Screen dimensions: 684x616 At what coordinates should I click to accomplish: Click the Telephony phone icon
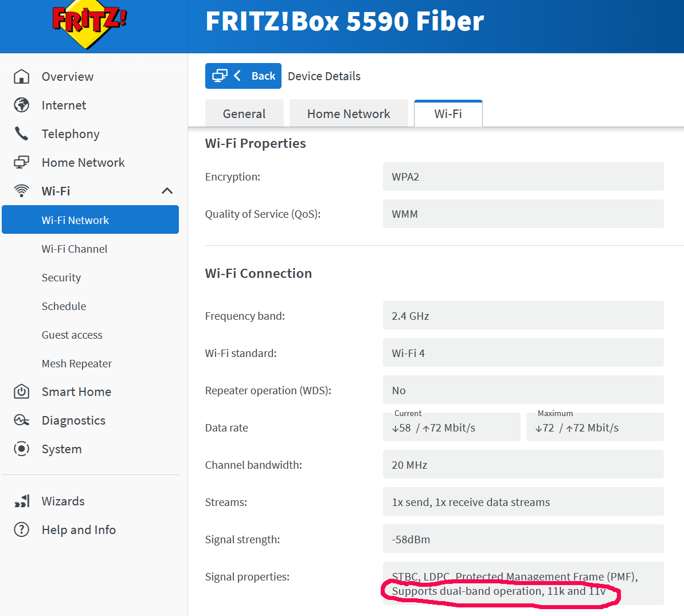21,134
